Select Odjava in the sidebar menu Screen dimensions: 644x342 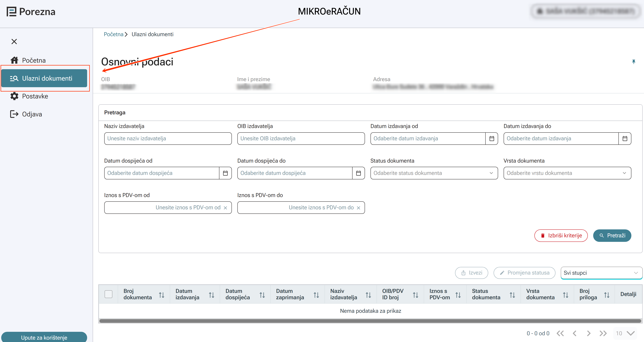32,114
